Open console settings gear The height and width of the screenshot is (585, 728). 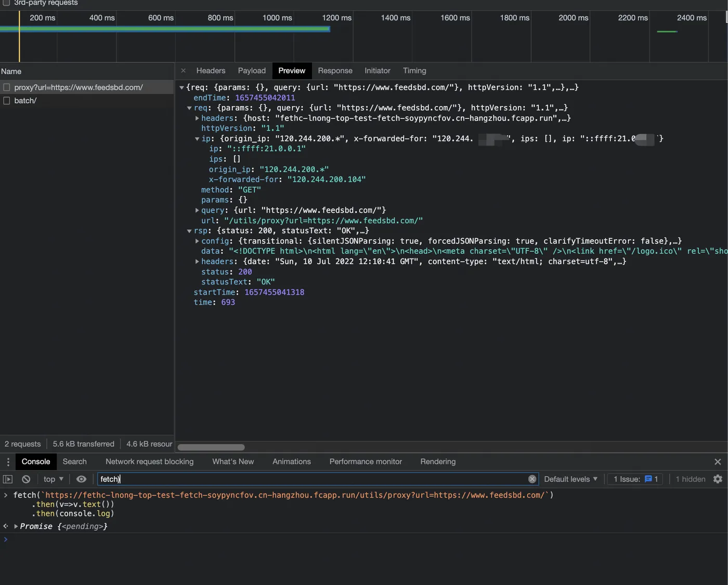[718, 479]
